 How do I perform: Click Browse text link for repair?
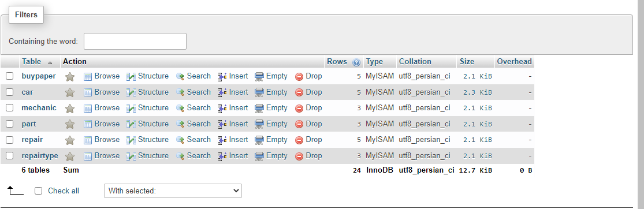[107, 140]
